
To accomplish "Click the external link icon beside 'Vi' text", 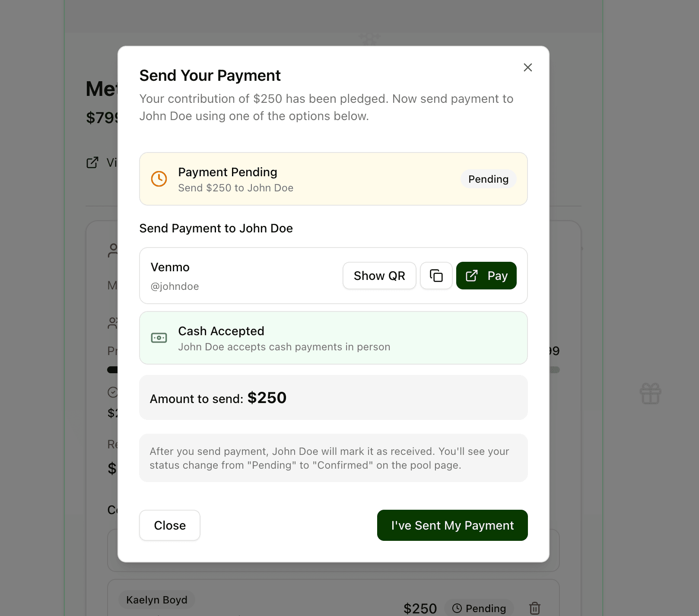I will click(92, 162).
